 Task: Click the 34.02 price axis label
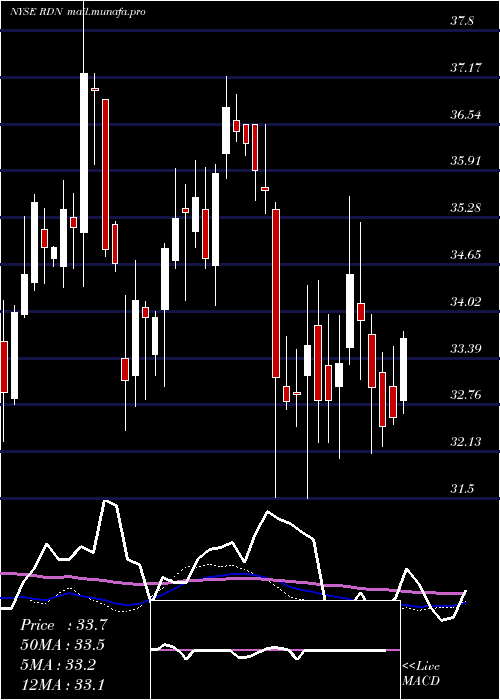click(466, 302)
